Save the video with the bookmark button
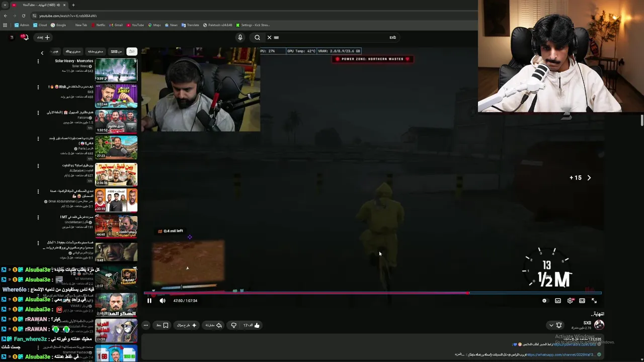 162,325
